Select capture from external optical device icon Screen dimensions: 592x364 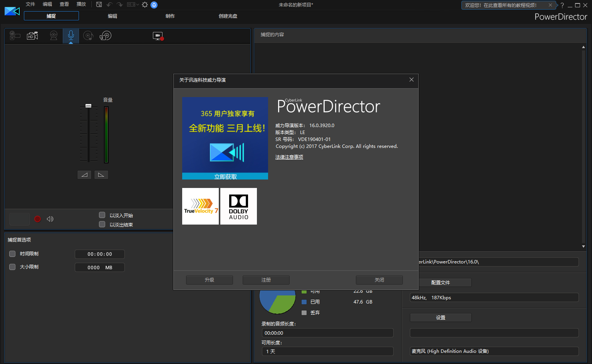click(106, 36)
